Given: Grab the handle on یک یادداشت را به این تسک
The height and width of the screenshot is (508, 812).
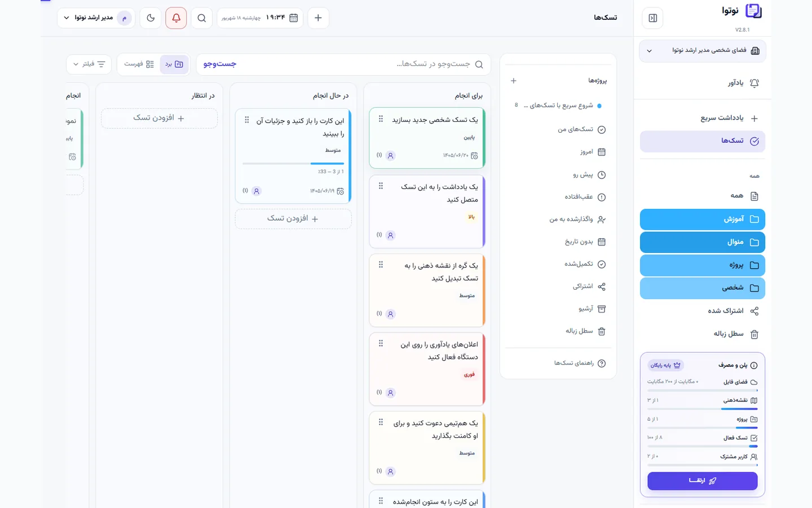Looking at the screenshot, I should tap(381, 186).
